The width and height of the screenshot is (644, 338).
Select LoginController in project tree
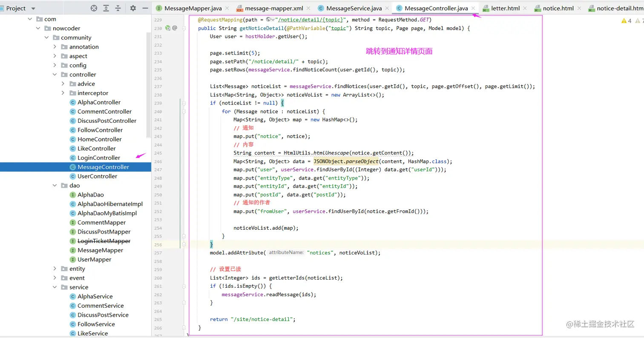pyautogui.click(x=99, y=158)
